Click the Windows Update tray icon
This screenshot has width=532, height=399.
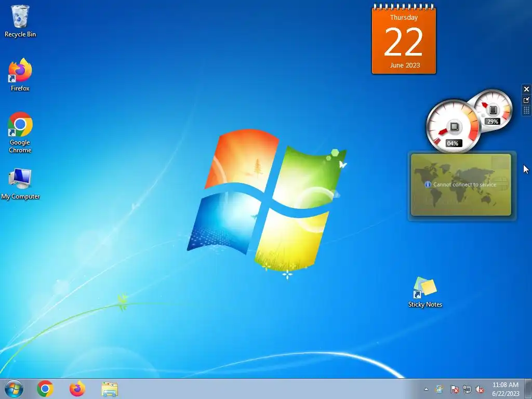(440, 389)
